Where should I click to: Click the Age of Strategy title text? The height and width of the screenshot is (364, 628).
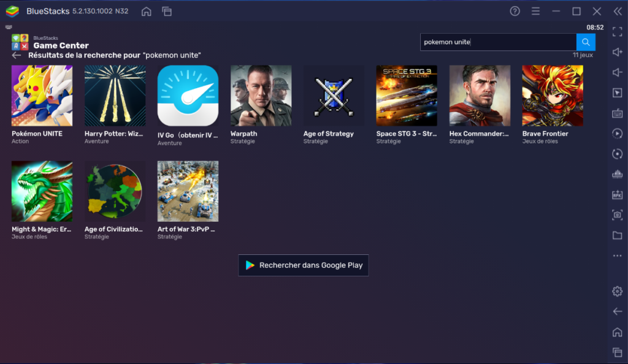329,134
